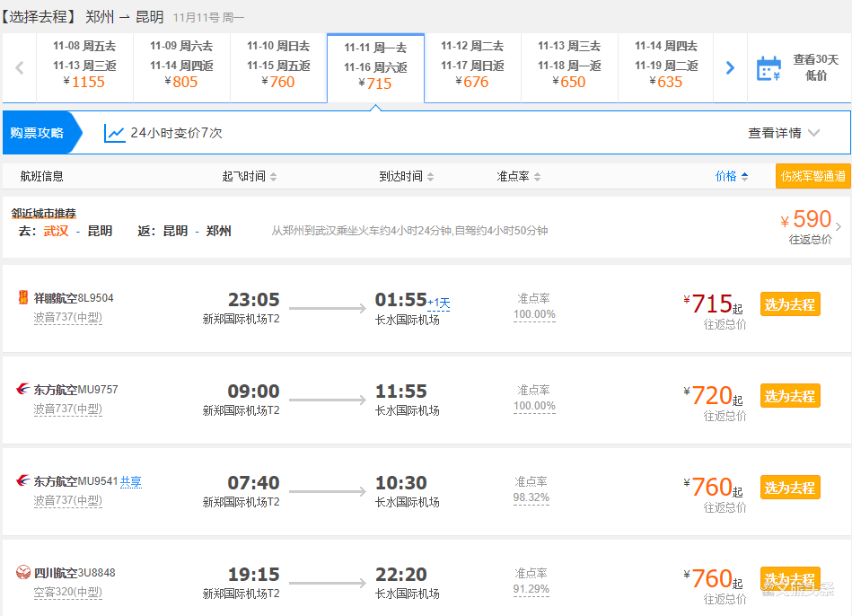Select 11-09 周六去 date tab ¥805
Viewport: 852px width, 616px height.
(x=181, y=68)
